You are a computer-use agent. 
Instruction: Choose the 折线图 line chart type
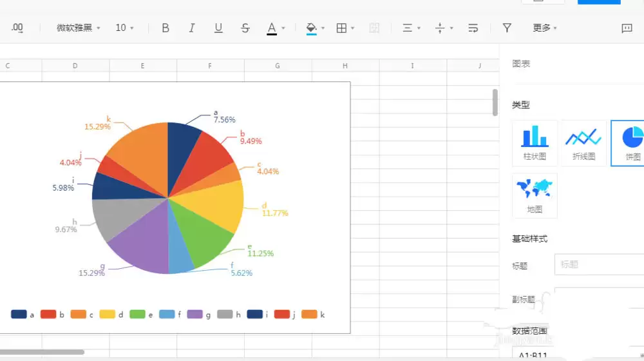(x=583, y=142)
